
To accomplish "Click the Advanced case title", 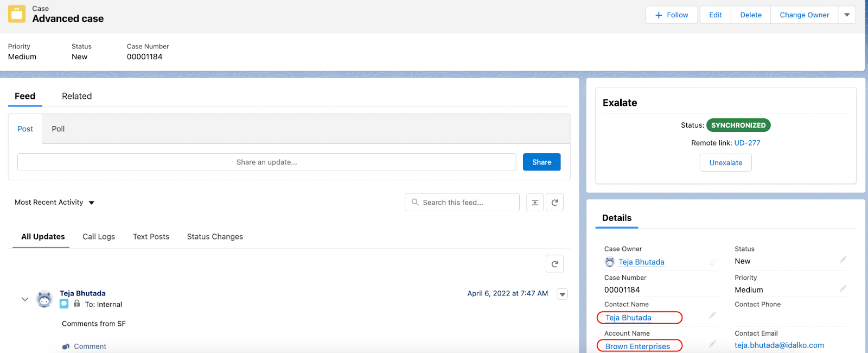I will tap(68, 18).
